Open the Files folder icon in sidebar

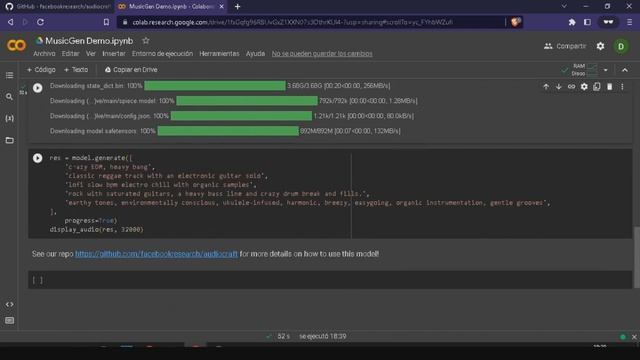point(9,140)
